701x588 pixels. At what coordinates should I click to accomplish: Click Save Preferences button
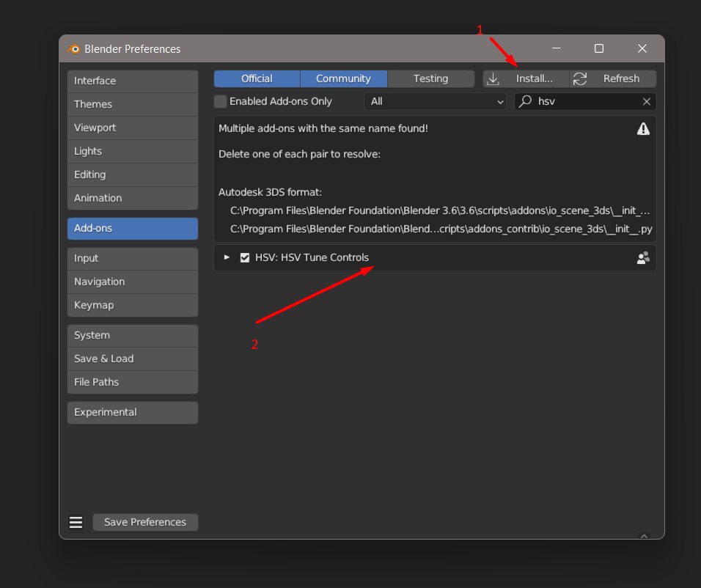(x=145, y=522)
